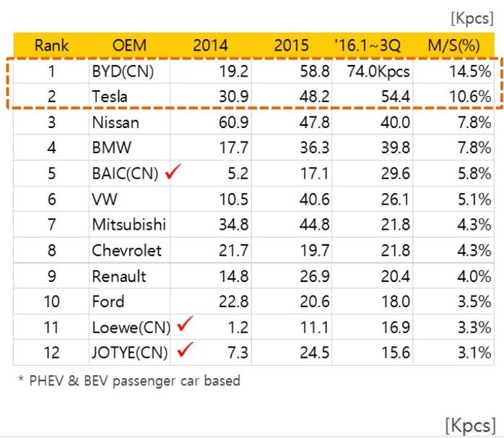This screenshot has width=504, height=438.
Task: Select the BYD(CN) cell
Action: click(x=123, y=72)
